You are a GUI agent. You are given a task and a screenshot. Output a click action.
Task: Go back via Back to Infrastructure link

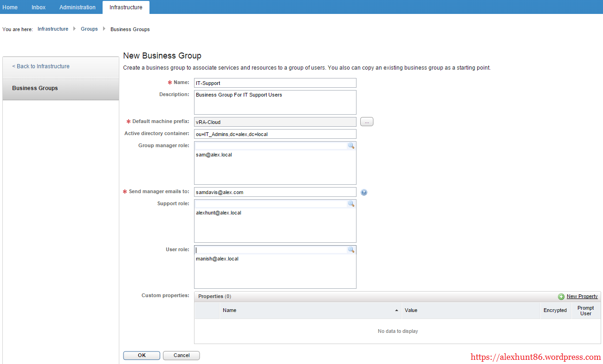41,66
